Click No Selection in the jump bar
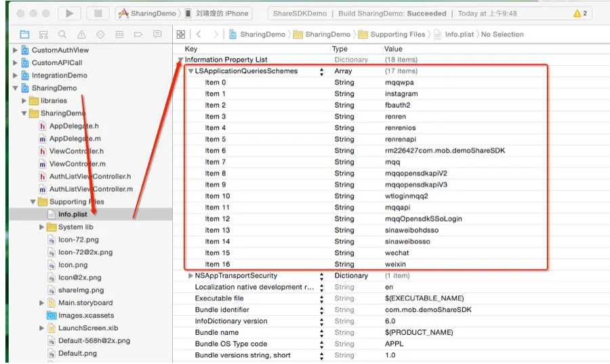The image size is (610, 364). click(502, 34)
